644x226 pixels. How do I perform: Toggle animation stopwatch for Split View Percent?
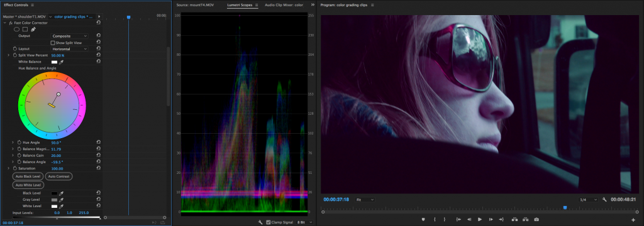click(15, 55)
